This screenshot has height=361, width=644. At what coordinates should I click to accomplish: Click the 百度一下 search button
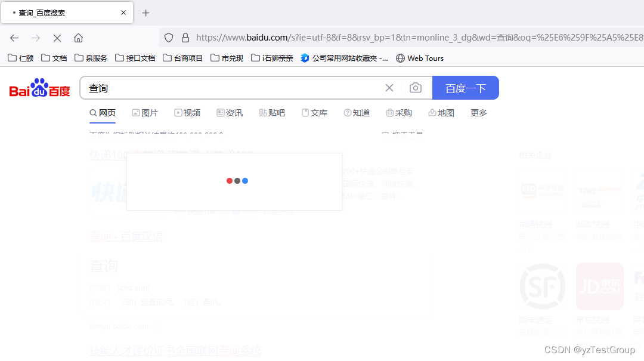[466, 88]
